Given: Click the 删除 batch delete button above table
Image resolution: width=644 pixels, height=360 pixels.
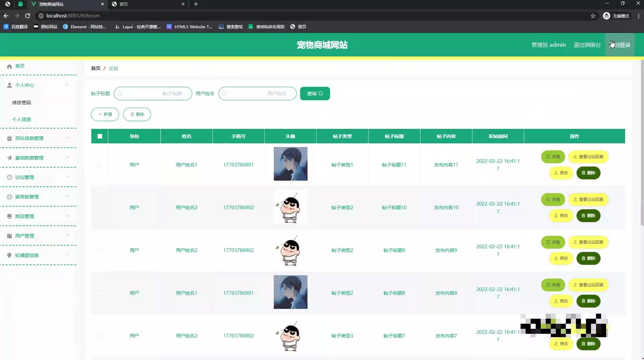Looking at the screenshot, I should click(137, 115).
